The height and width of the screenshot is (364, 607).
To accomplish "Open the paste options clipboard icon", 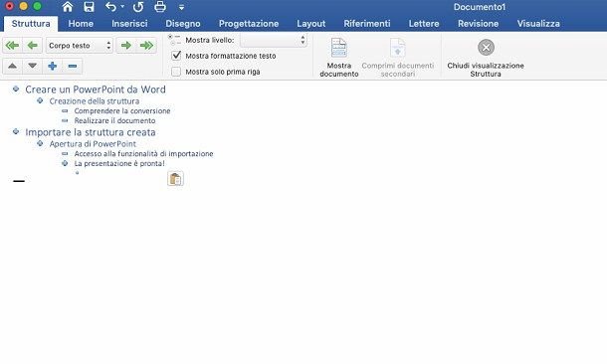I will (x=175, y=179).
